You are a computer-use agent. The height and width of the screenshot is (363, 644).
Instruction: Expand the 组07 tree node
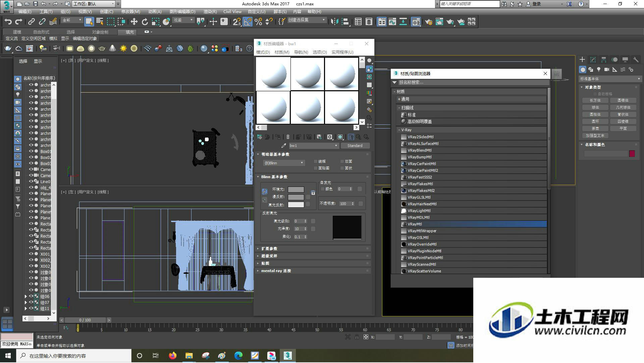(x=26, y=303)
